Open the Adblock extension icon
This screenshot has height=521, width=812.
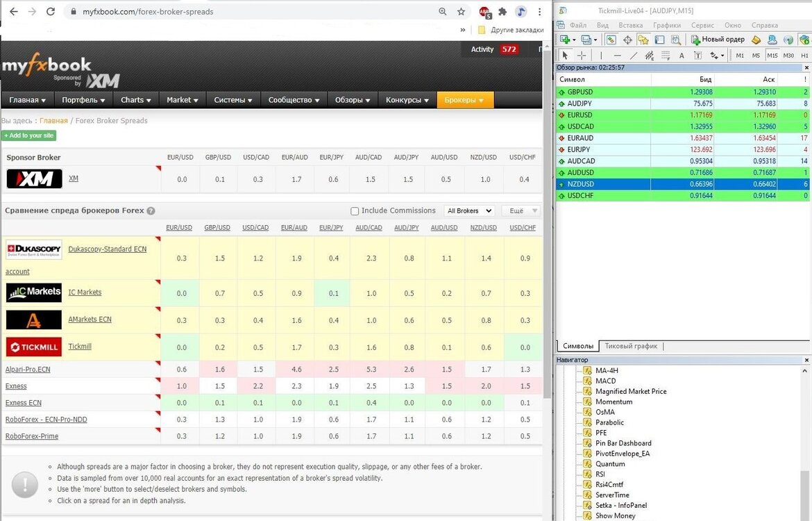(484, 12)
